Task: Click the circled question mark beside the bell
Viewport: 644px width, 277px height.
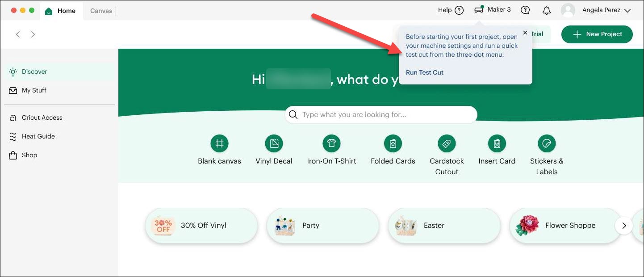Action: [526, 10]
